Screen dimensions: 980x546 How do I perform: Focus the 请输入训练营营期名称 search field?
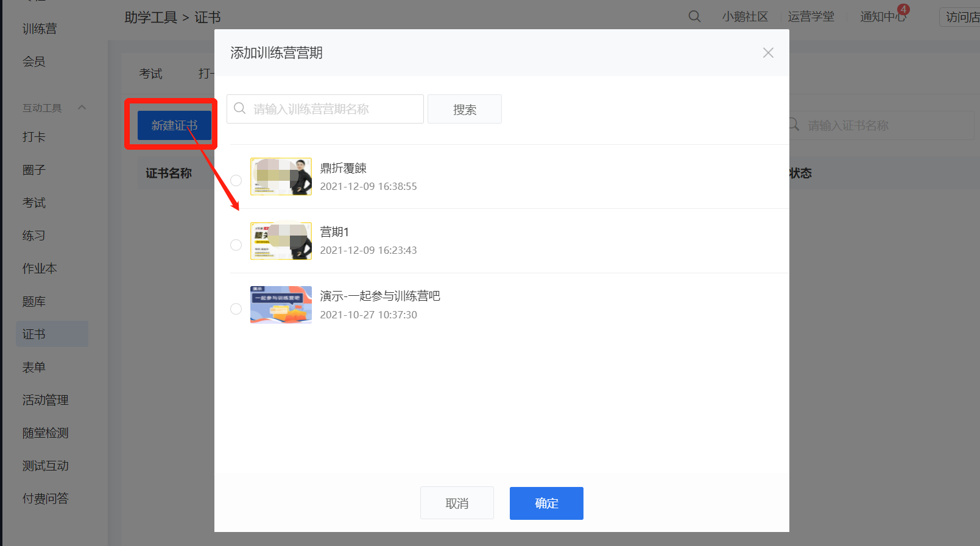click(325, 109)
